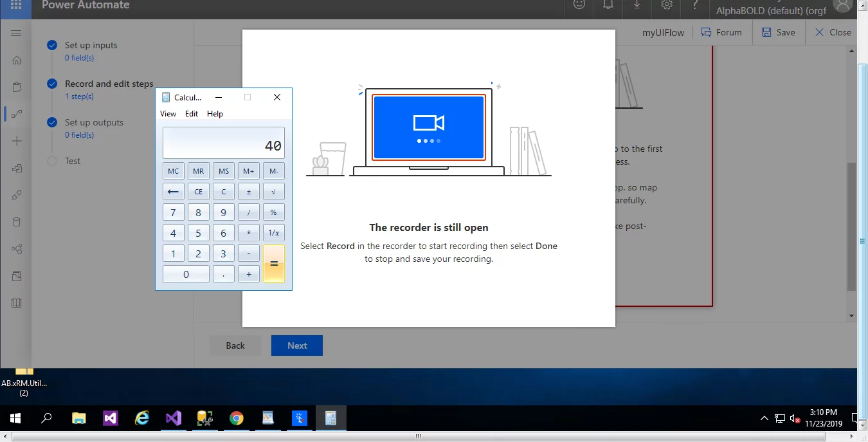Click Calculator plus button

pos(249,274)
